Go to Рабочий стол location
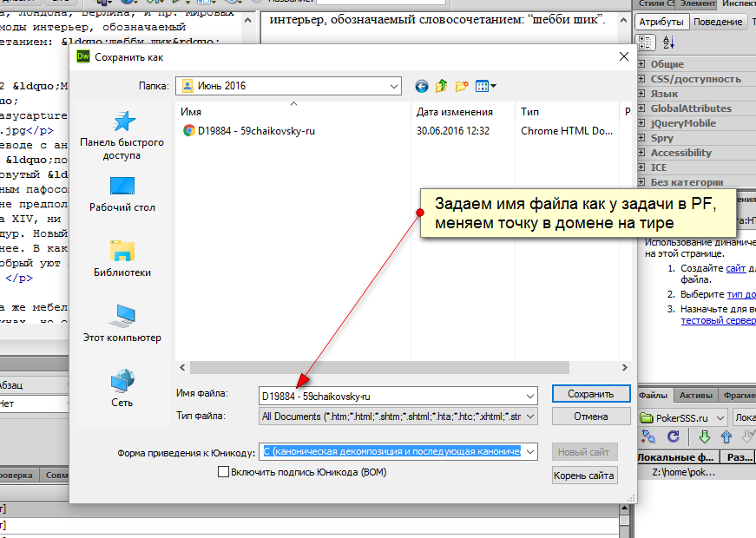This screenshot has width=756, height=538. pyautogui.click(x=122, y=193)
